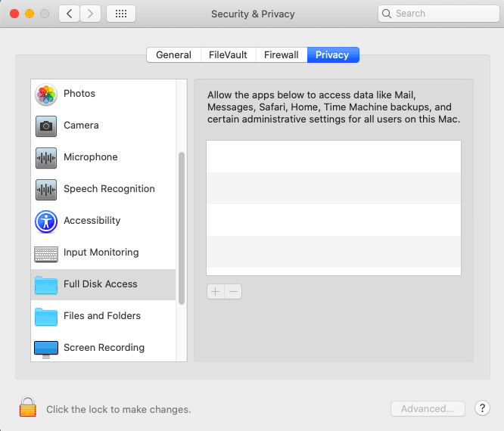Click the plus button to add app

(216, 292)
